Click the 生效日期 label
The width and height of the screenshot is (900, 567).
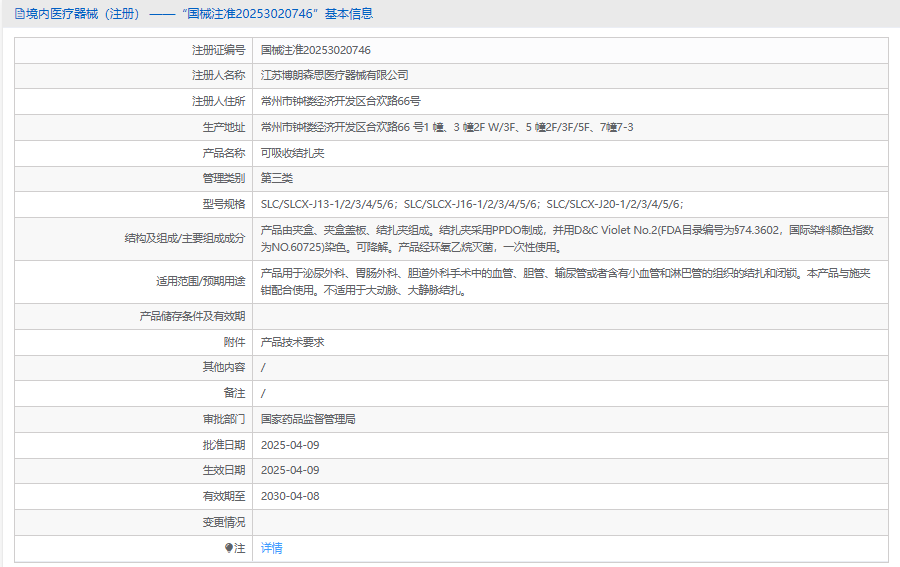pos(224,471)
